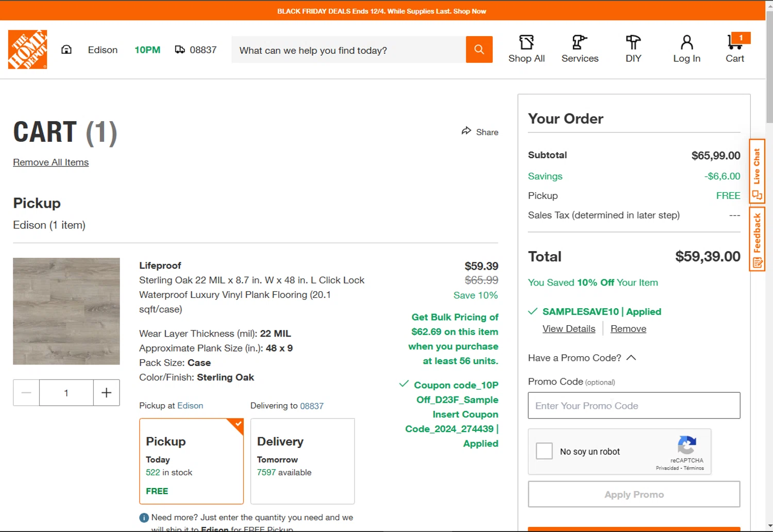The height and width of the screenshot is (532, 773).
Task: Open the Live Chat side tab
Action: pos(757,171)
